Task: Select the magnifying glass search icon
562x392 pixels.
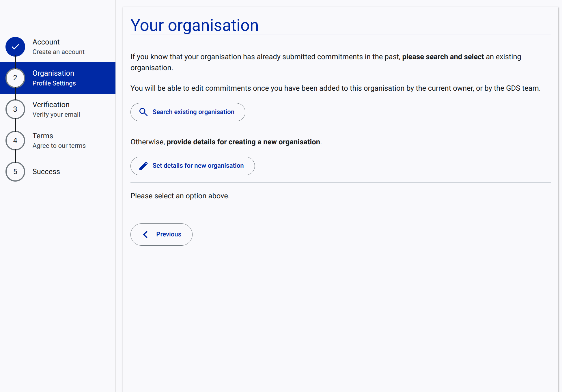Action: [x=143, y=112]
